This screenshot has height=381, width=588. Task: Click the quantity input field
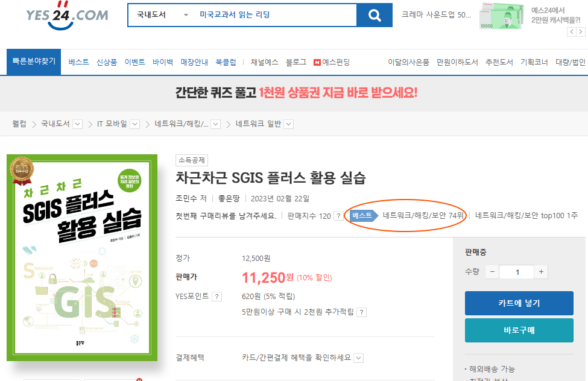(x=517, y=272)
